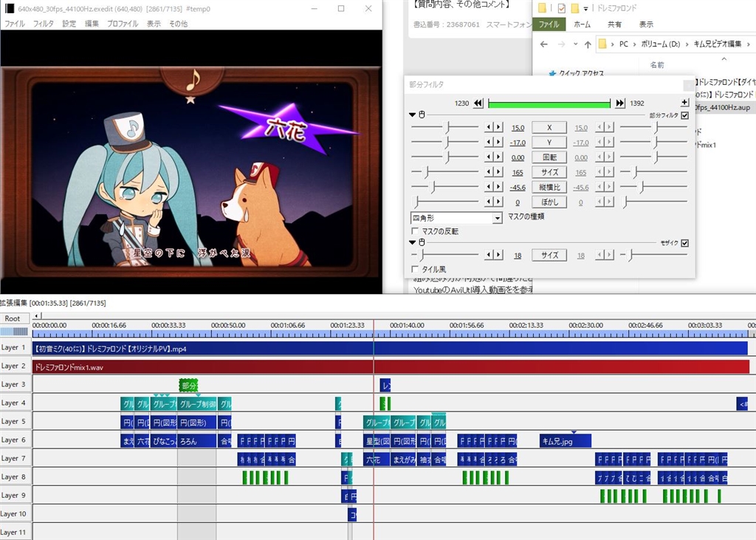Collapse モザイク section triangle
Screen dimensions: 756x540
(412, 242)
